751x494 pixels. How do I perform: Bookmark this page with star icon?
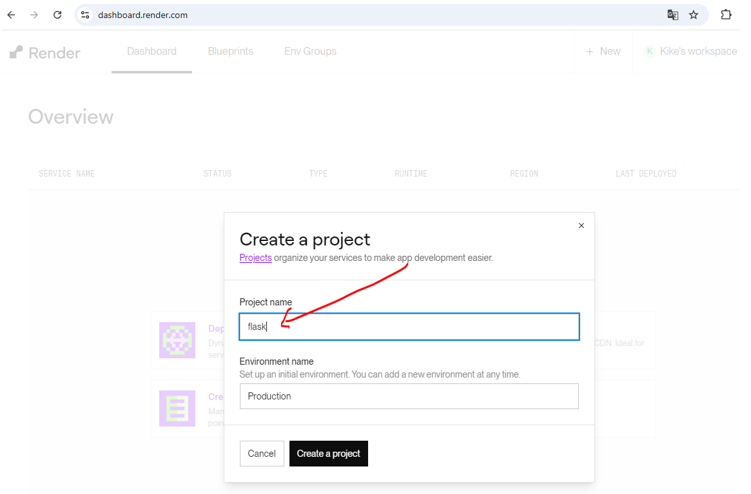pyautogui.click(x=693, y=15)
